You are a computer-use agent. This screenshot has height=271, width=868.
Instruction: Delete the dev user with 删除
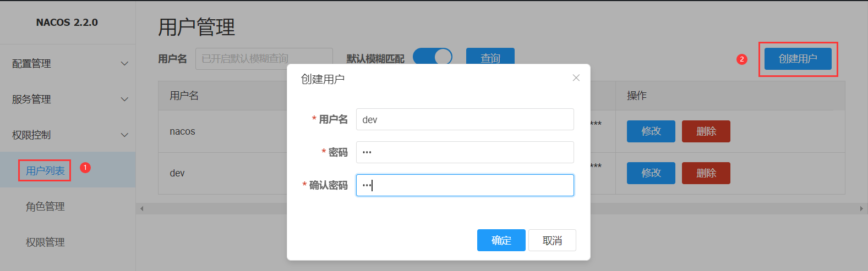[706, 173]
